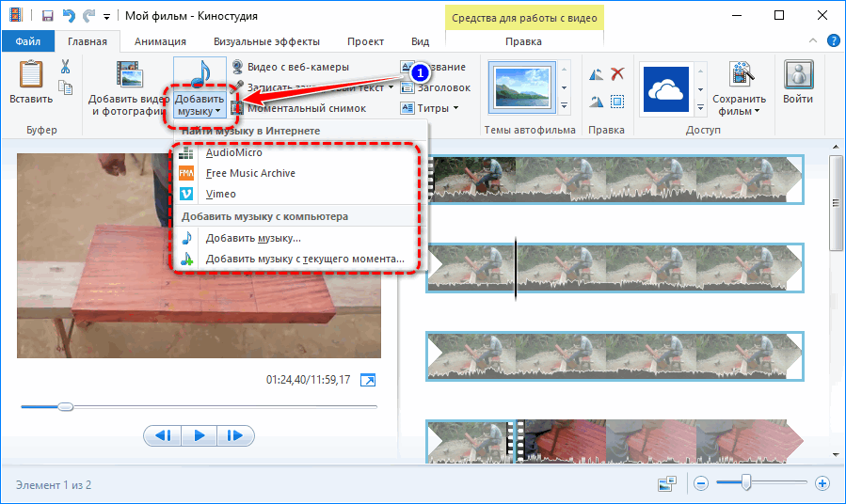Click the timeline scroll down arrow
Viewport: 846px width, 504px height.
836,455
